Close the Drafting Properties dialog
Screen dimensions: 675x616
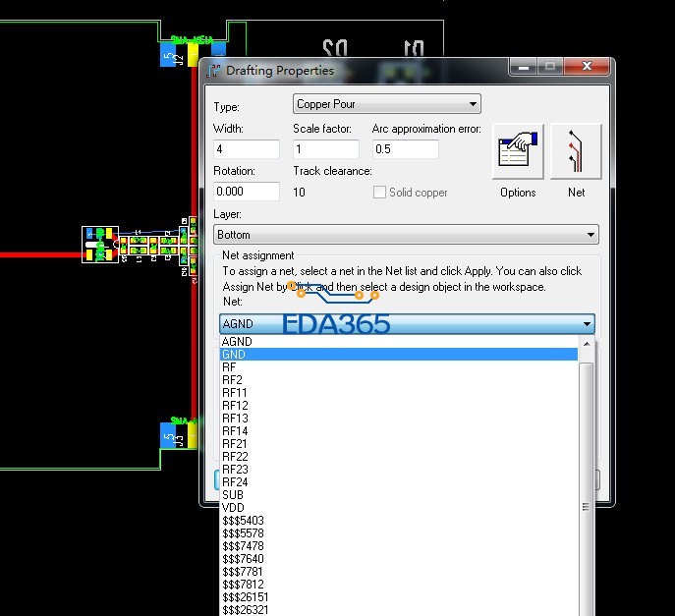(x=587, y=66)
